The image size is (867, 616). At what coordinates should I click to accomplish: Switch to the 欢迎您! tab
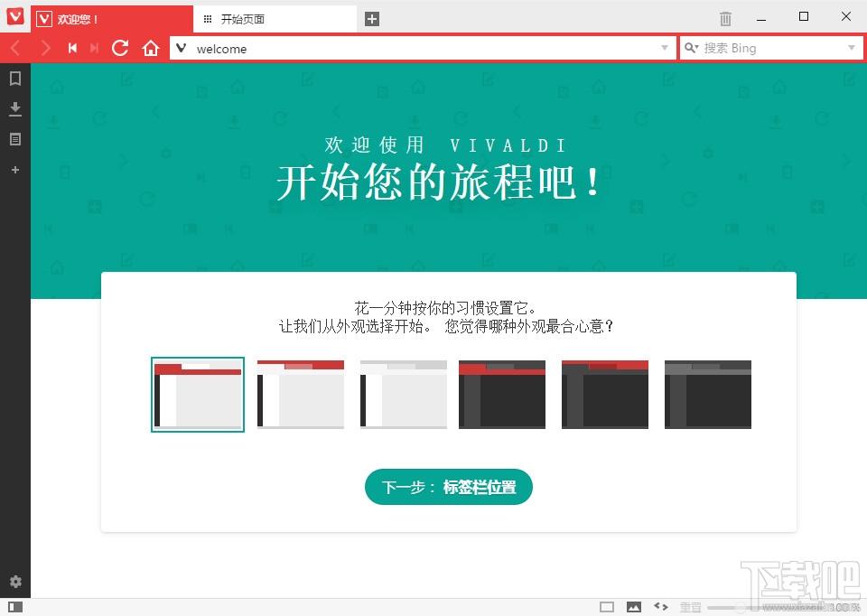112,19
